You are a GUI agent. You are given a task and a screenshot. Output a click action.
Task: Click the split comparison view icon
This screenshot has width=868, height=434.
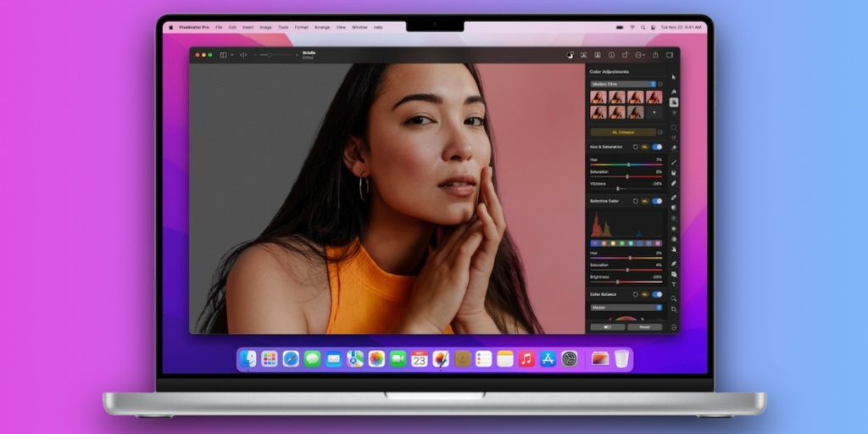(243, 55)
